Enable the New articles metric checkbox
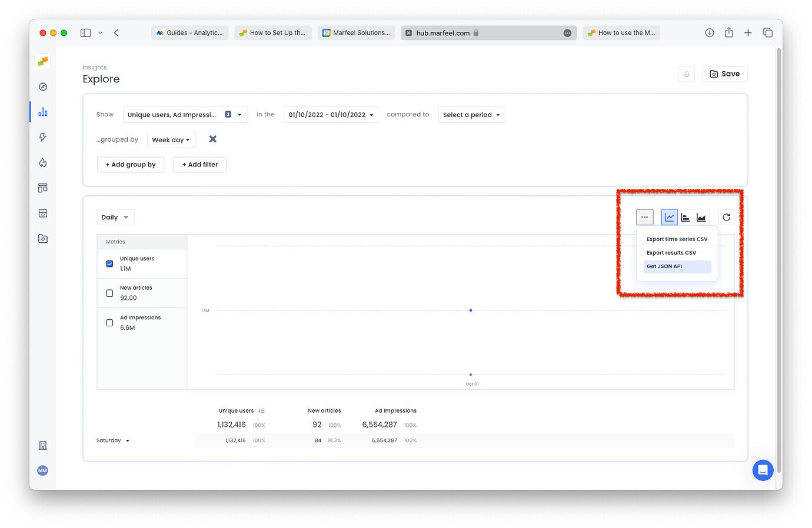This screenshot has width=812, height=528. (109, 293)
